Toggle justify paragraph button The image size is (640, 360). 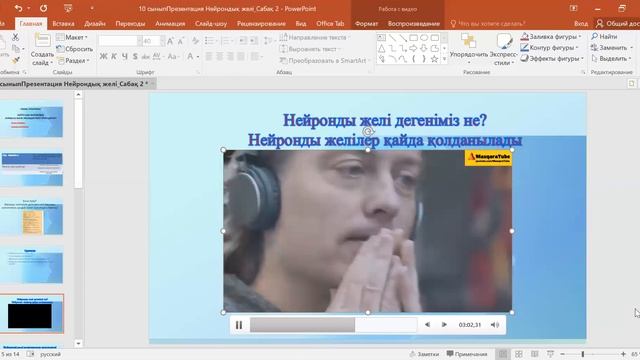coord(241,56)
